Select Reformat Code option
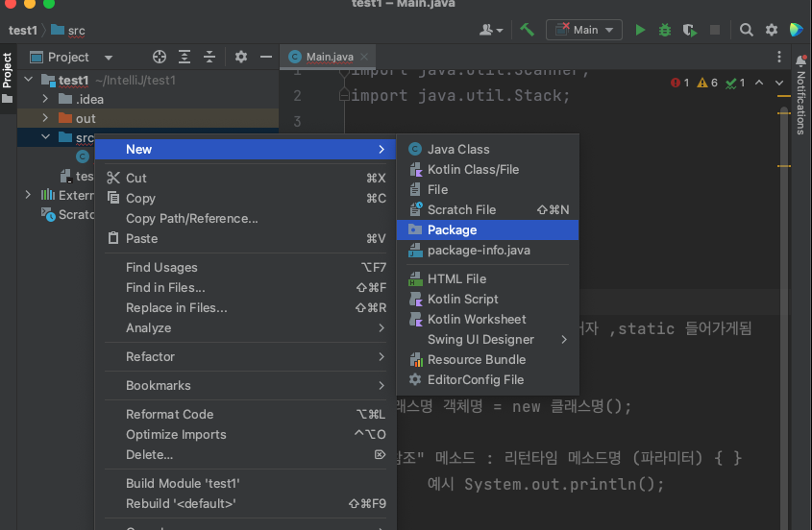Viewport: 812px width, 530px height. click(245, 415)
